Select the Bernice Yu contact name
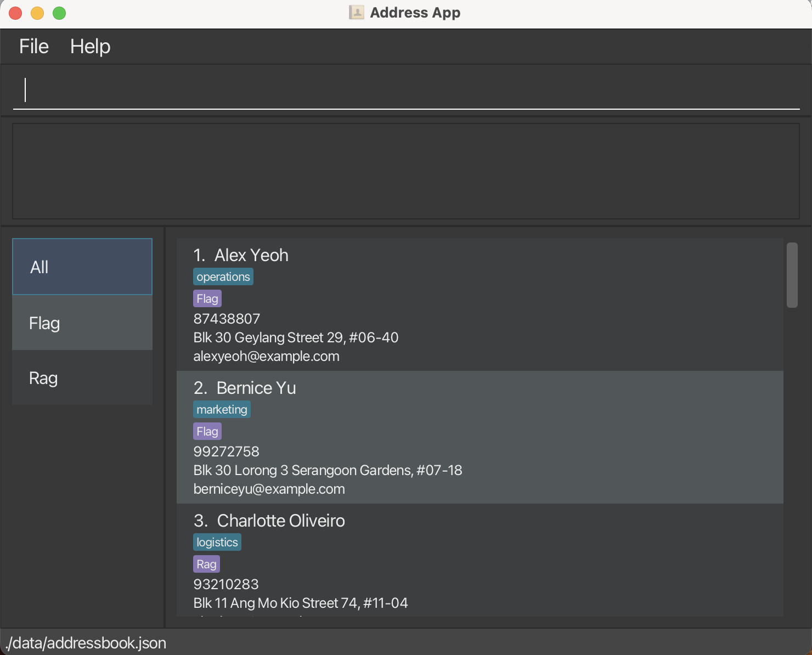 click(x=256, y=388)
